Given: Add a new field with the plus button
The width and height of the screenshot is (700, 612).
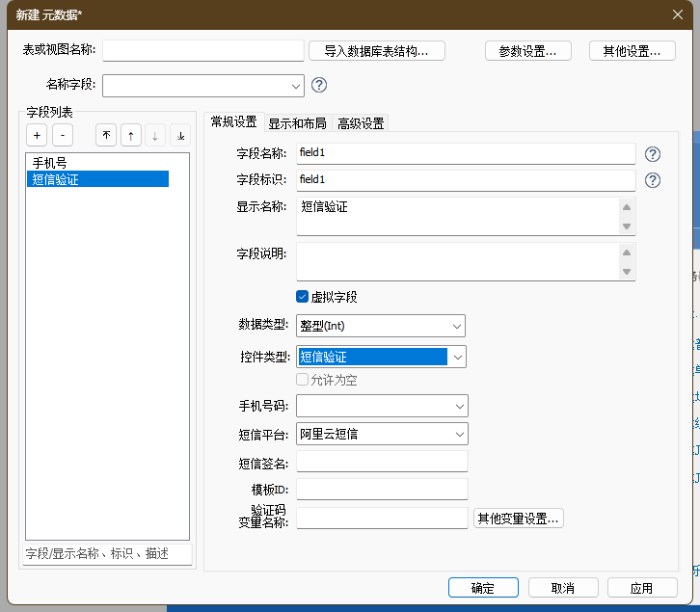Looking at the screenshot, I should [x=36, y=136].
